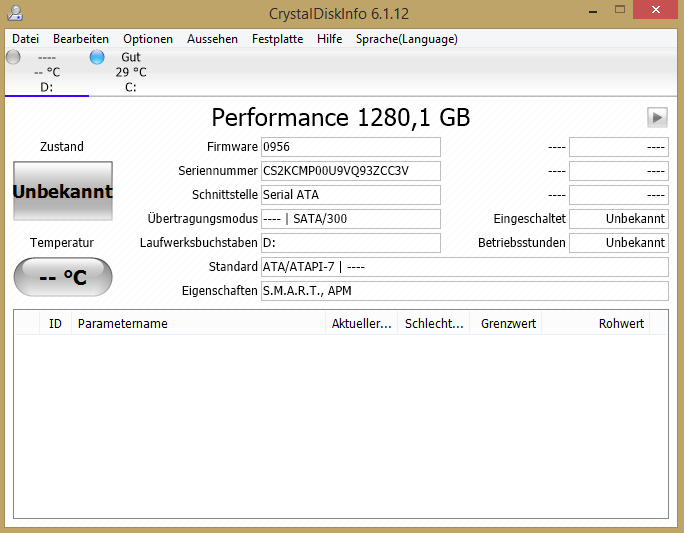
Task: Click the Laufwerksbuchstaben field D:
Action: [x=351, y=243]
